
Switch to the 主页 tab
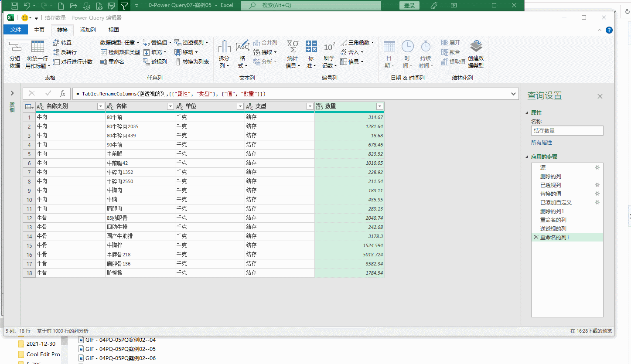pos(39,30)
